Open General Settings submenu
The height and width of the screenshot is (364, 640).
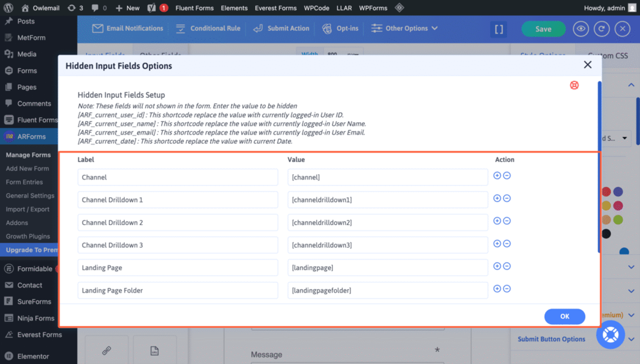(x=30, y=196)
